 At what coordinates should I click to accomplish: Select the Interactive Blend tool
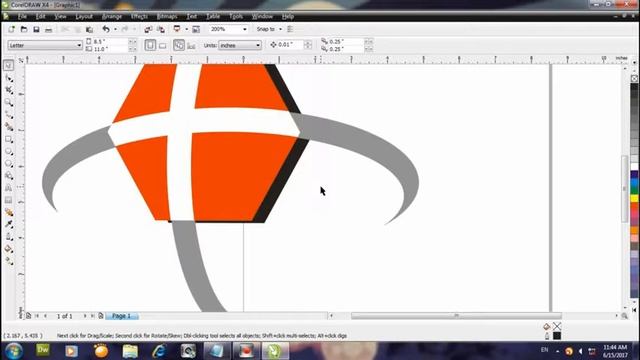(x=9, y=212)
